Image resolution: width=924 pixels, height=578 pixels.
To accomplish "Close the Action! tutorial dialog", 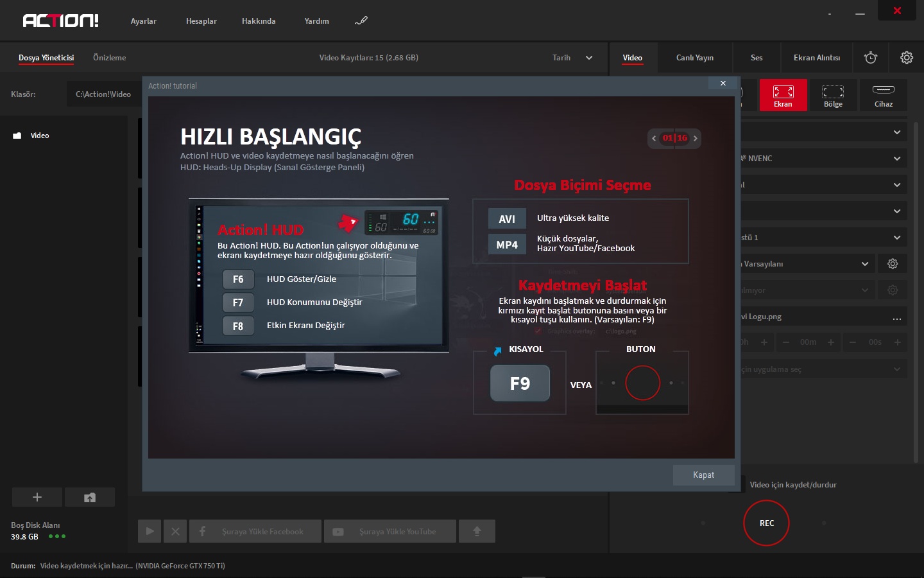I will (x=723, y=83).
